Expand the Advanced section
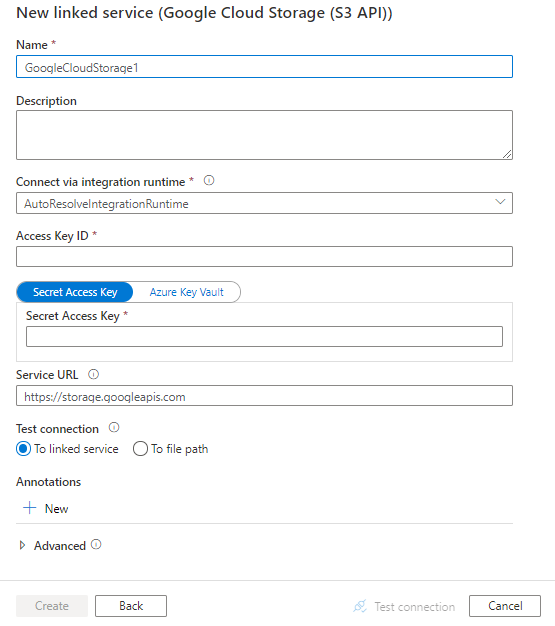This screenshot has height=626, width=555. 22,545
